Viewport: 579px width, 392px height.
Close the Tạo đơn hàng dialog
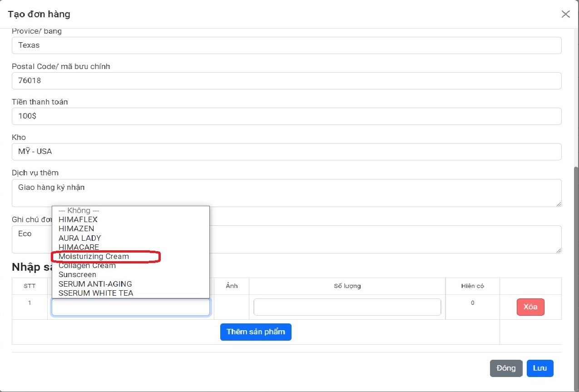click(x=565, y=14)
